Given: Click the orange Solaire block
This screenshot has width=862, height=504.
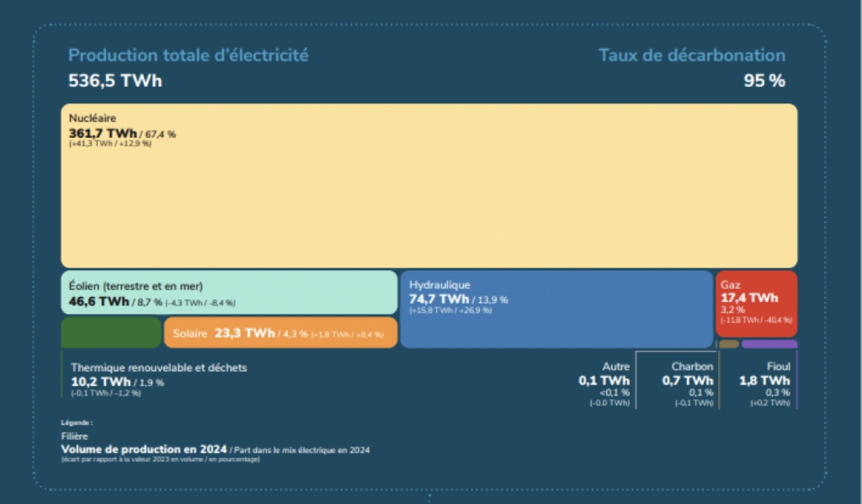Looking at the screenshot, I should 280,333.
